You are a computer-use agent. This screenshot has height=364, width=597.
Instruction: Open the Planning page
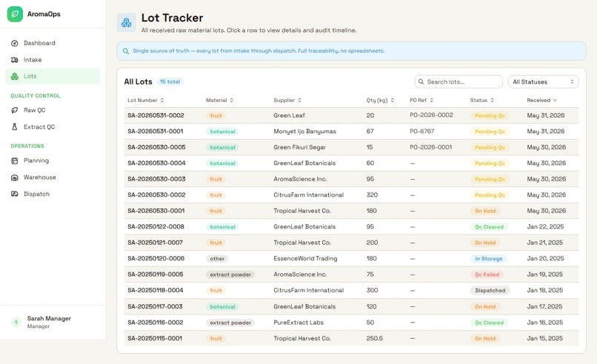(53, 161)
